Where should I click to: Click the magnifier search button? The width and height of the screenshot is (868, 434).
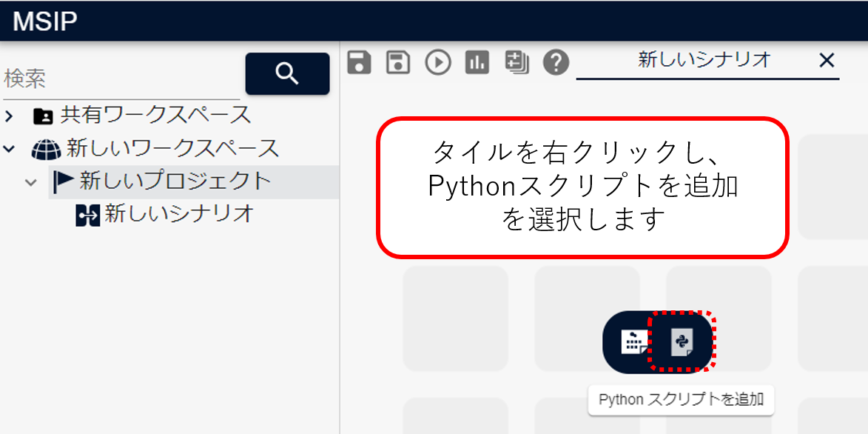287,74
